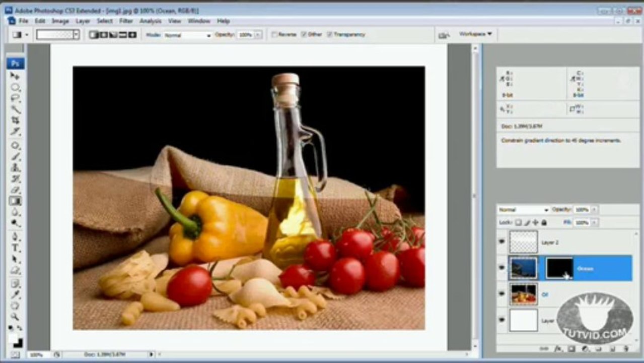This screenshot has width=644, height=363.
Task: Select the Hand tool
Action: point(16,306)
